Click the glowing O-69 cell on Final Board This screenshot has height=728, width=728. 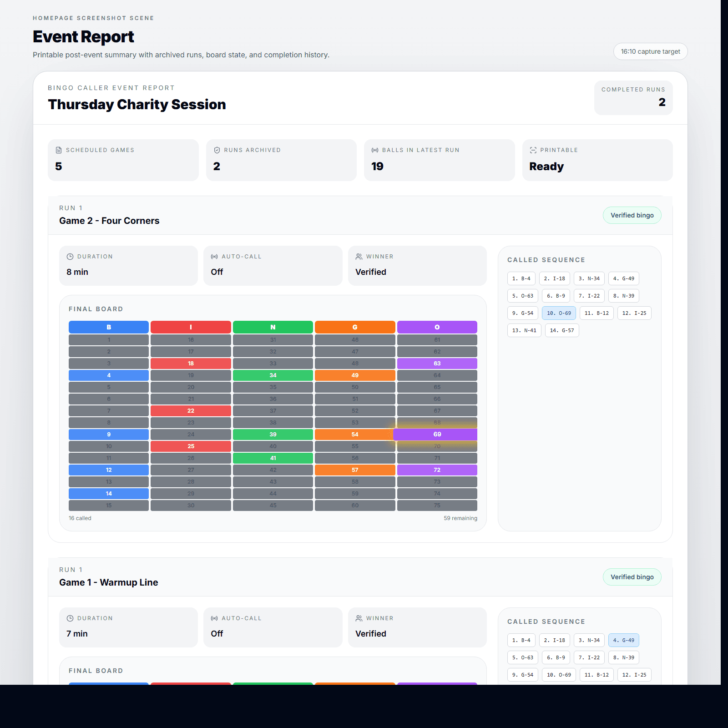click(437, 434)
